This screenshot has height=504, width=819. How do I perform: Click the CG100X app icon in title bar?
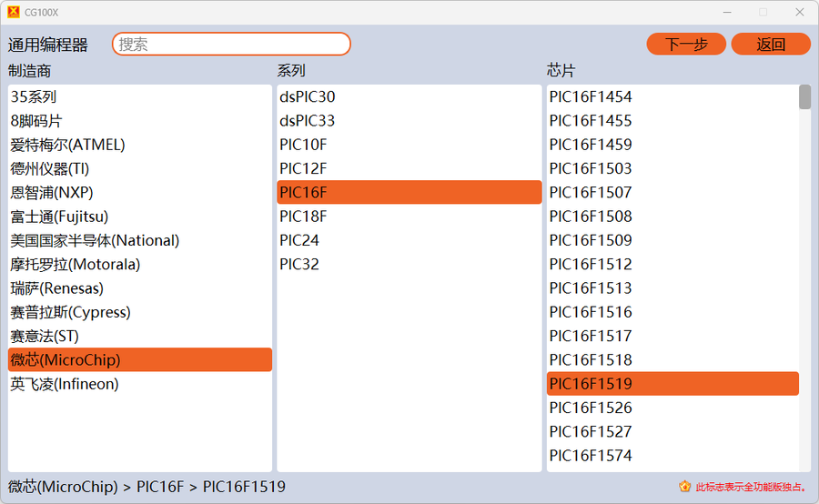pyautogui.click(x=13, y=12)
